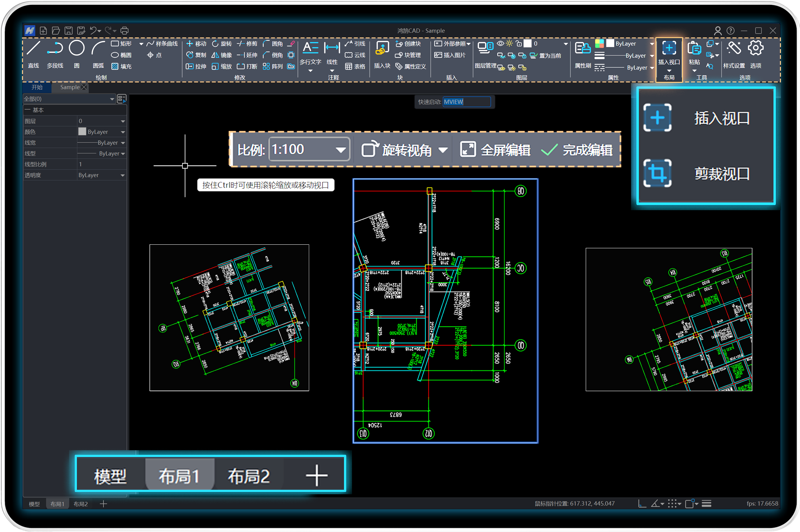Open Layer Manager (图层管理)
Viewport: 800px width, 532px height.
tap(485, 48)
